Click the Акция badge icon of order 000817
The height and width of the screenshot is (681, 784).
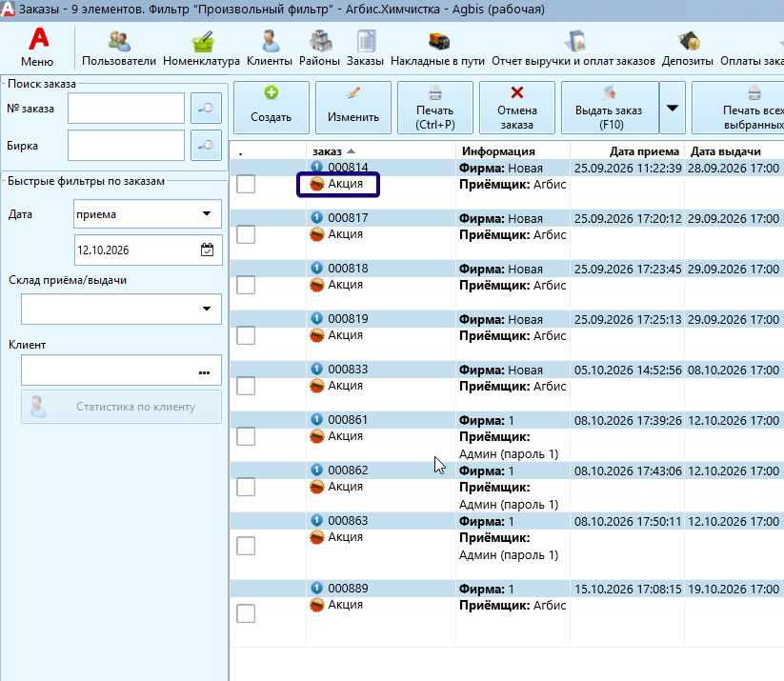point(316,234)
